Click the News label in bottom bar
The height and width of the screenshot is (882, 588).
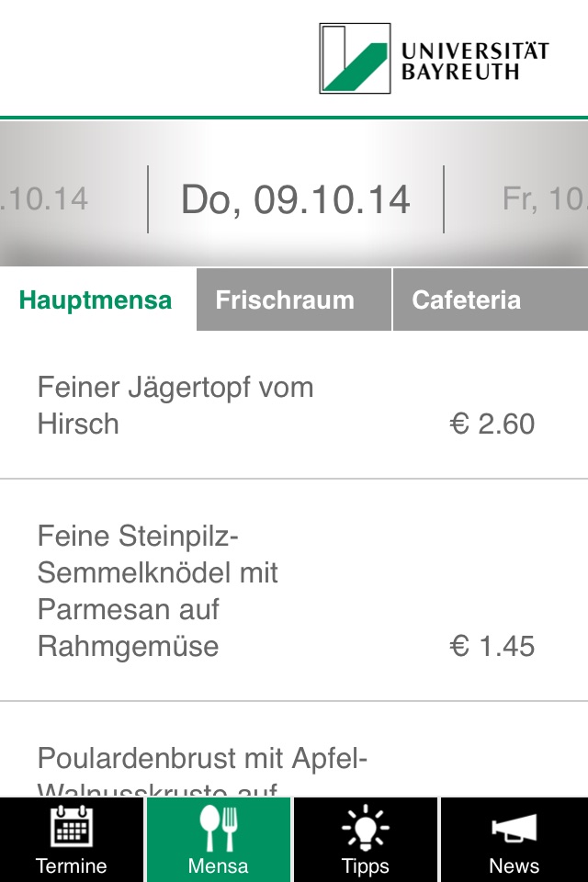click(514, 865)
